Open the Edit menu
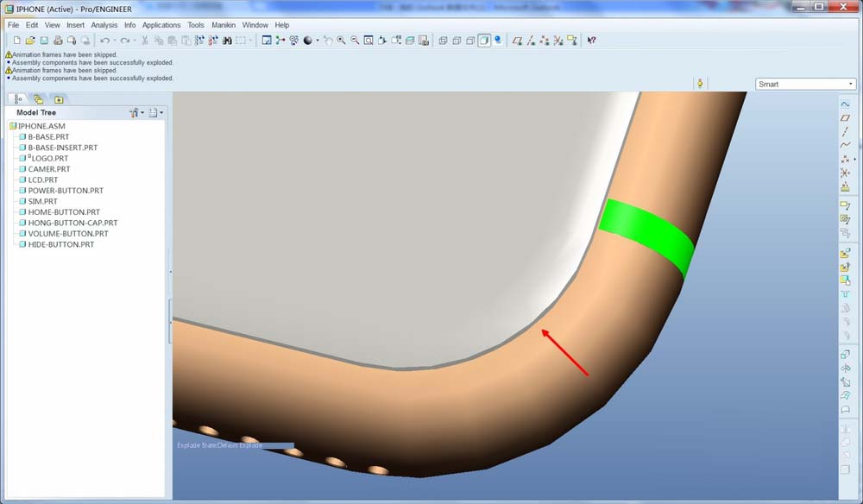863x504 pixels. [x=32, y=25]
